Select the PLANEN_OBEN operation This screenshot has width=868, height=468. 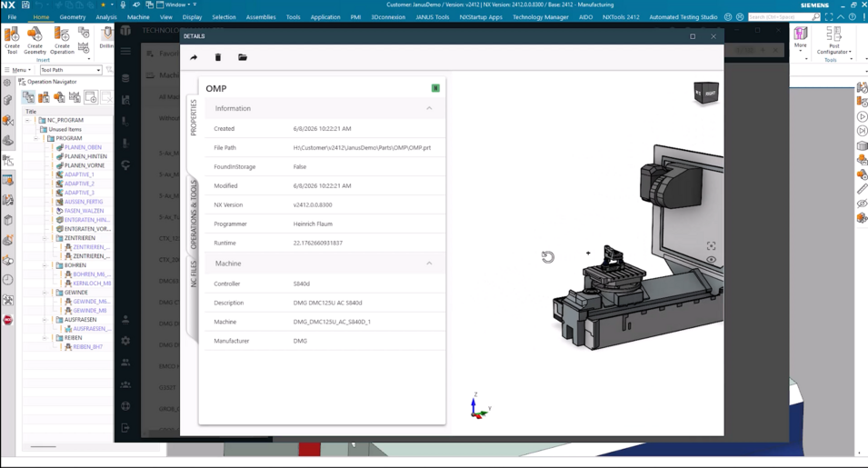click(83, 147)
